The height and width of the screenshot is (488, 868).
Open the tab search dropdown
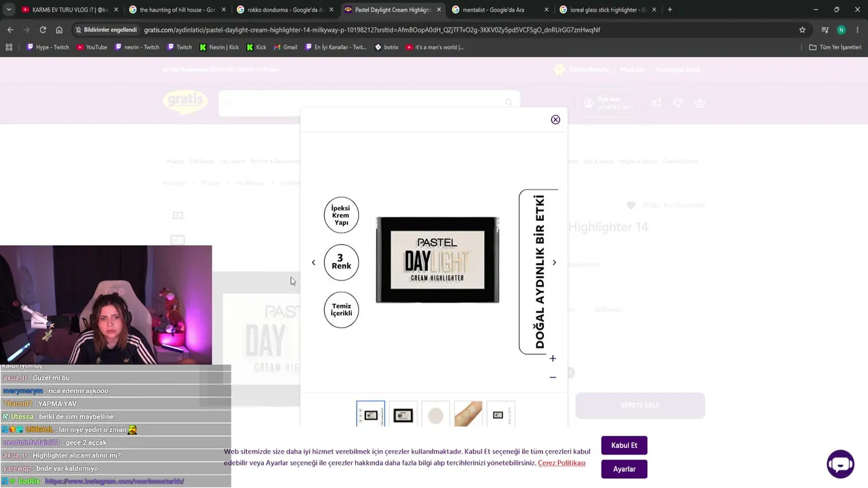[x=7, y=9]
